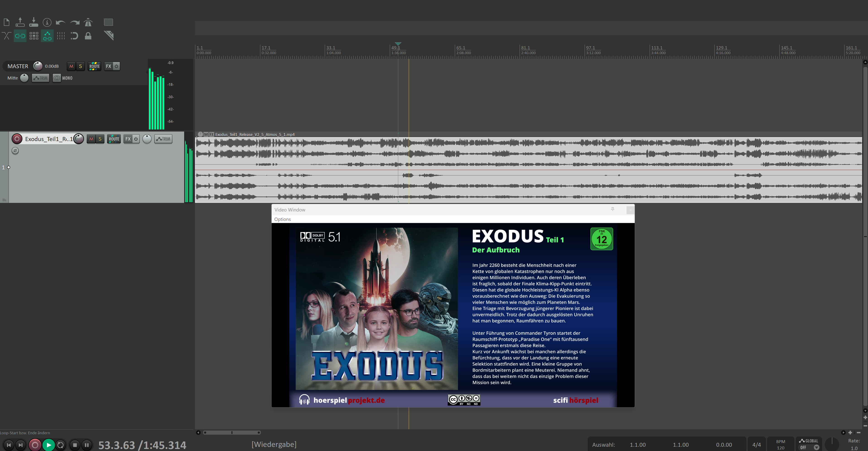Click the Exodus track pan knob

pos(147,139)
